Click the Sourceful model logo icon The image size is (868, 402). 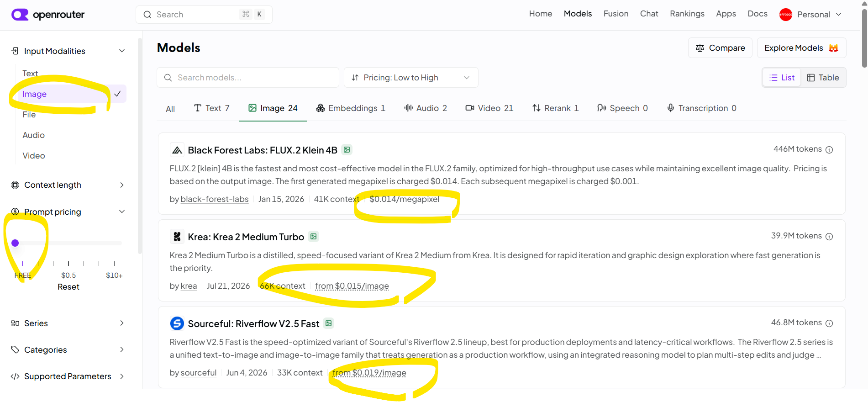(x=177, y=323)
